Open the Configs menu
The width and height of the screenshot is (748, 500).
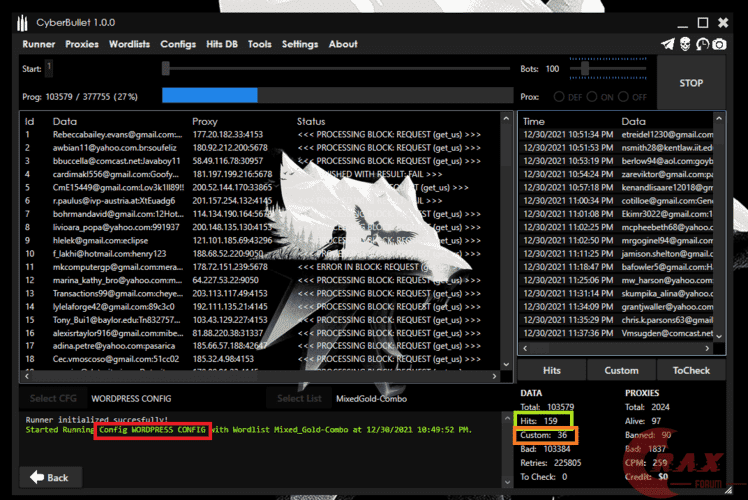[178, 44]
